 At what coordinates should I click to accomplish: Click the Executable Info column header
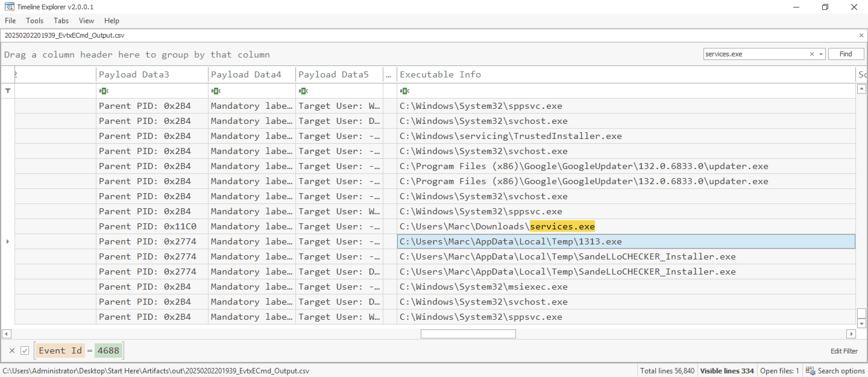click(626, 74)
